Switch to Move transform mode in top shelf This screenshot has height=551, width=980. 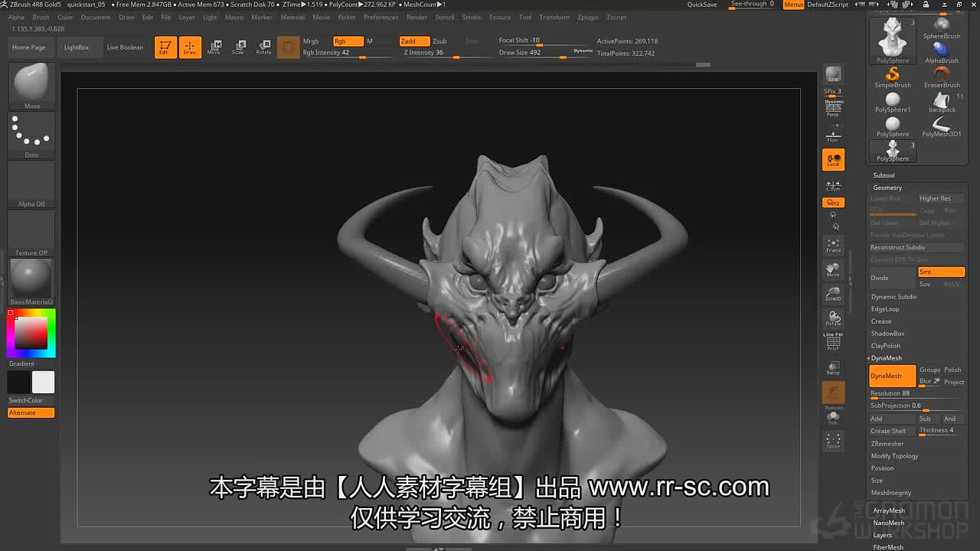click(x=214, y=47)
